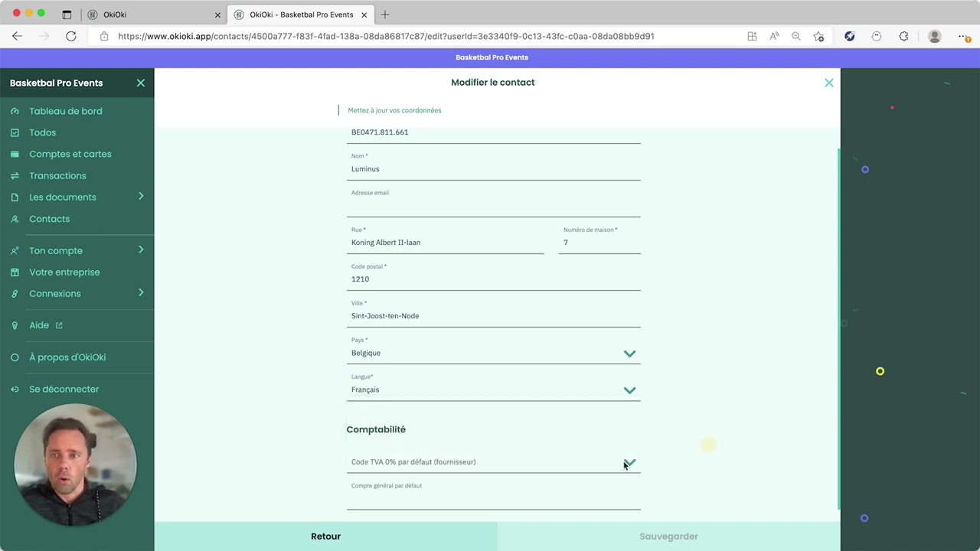This screenshot has height=551, width=980.
Task: Click the Compte général par défaut field
Action: pyautogui.click(x=493, y=496)
